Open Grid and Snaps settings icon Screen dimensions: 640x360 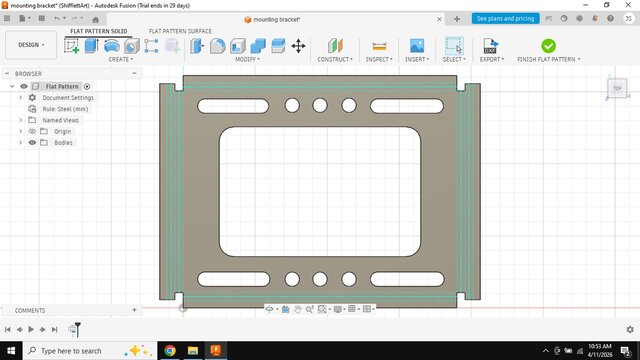pos(352,309)
